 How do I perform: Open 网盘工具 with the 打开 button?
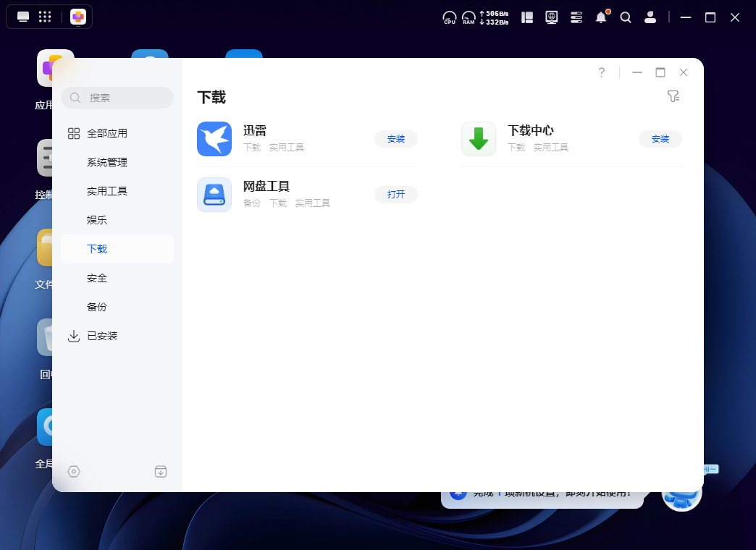click(396, 195)
